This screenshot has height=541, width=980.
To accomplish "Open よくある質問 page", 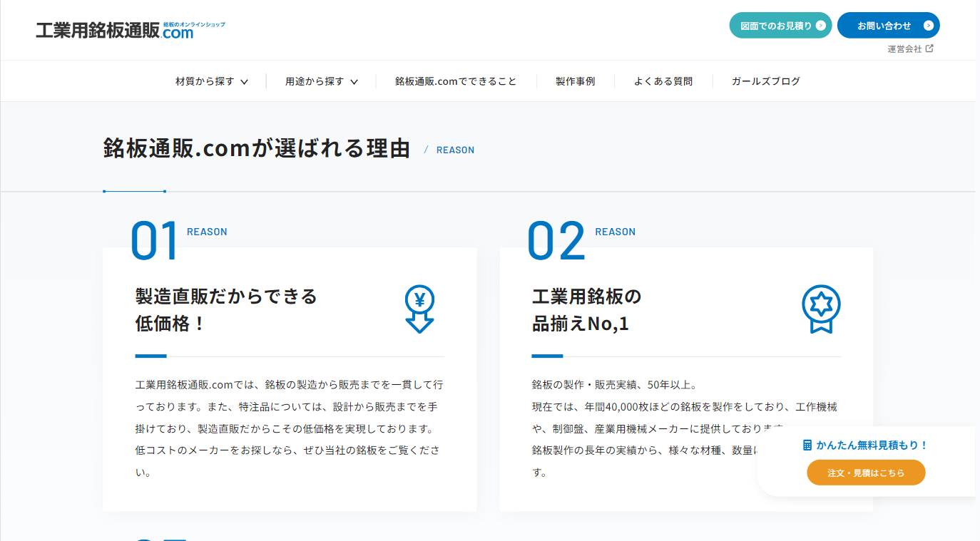I will (x=663, y=81).
